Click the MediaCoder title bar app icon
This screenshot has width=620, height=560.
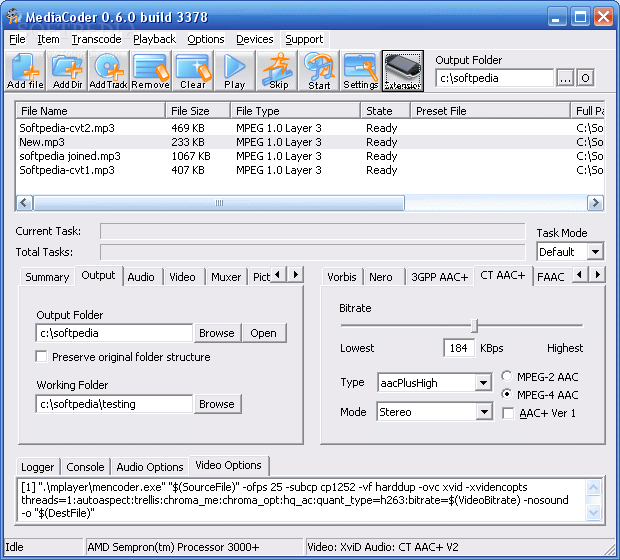(13, 17)
